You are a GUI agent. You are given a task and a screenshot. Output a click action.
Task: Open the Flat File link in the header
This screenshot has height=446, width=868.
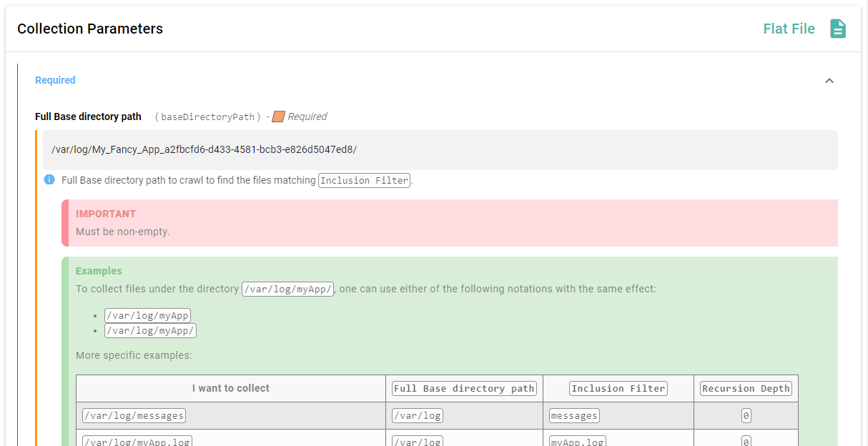tap(789, 28)
